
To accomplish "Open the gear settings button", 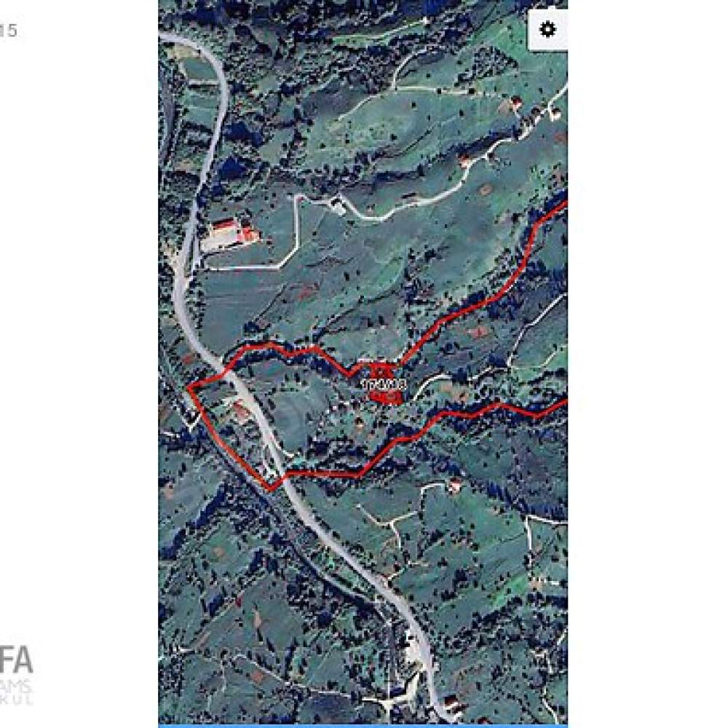I will (548, 30).
